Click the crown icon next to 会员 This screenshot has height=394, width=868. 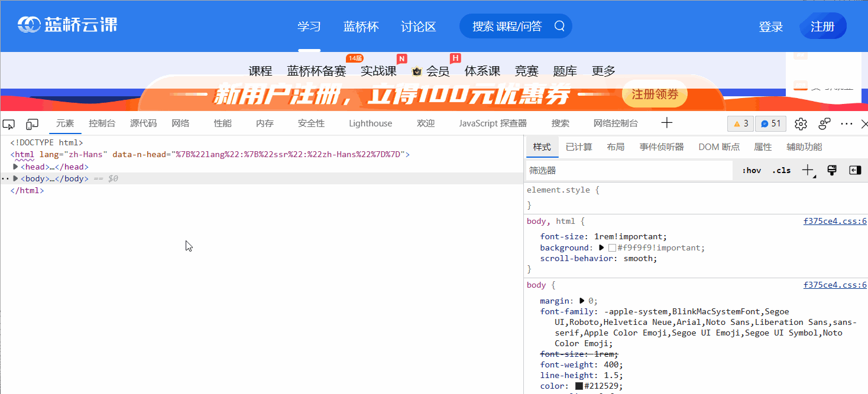point(417,71)
